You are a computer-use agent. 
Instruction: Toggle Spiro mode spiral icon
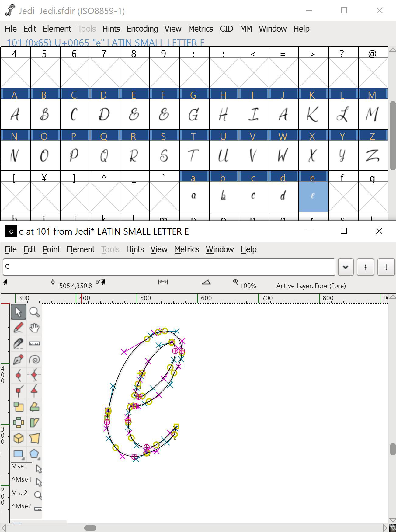(34, 360)
